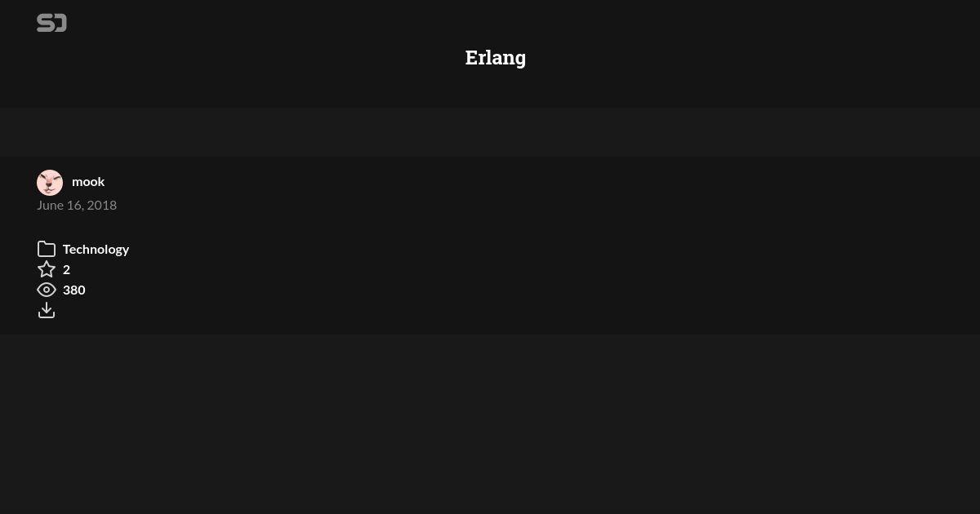Click the empty gray strip under the header
980x514 pixels.
pos(490,132)
